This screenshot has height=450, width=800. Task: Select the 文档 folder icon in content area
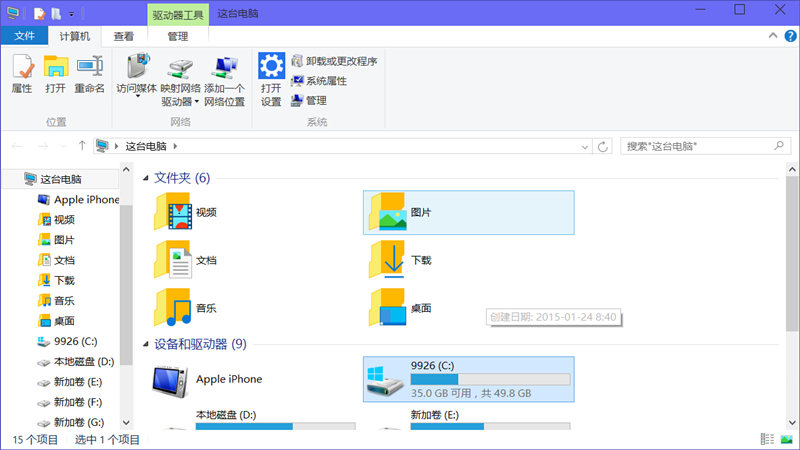click(x=173, y=259)
